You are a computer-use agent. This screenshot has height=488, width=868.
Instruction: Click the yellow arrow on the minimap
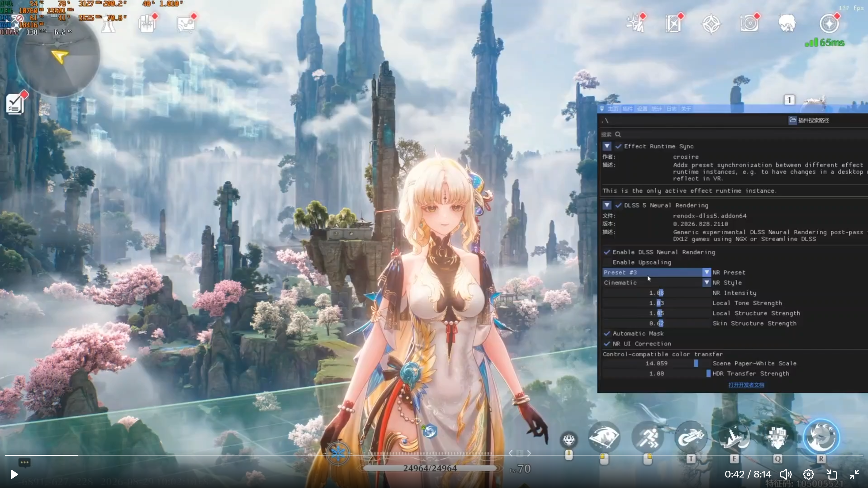click(x=60, y=57)
